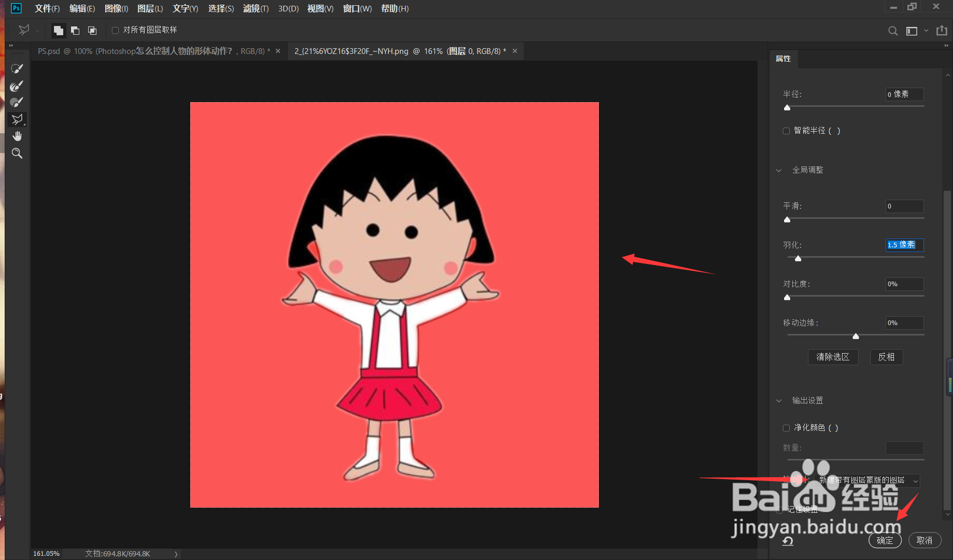Open the 滤镜 menu
The image size is (953, 560).
(x=256, y=8)
